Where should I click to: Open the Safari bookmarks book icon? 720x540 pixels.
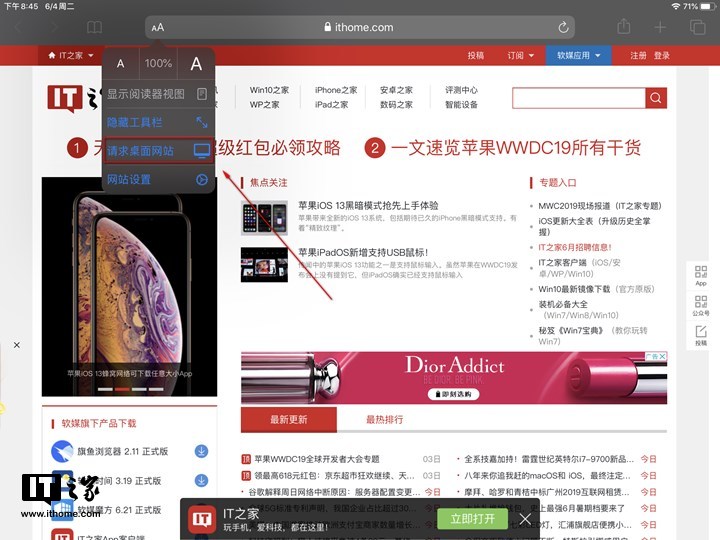tap(95, 28)
